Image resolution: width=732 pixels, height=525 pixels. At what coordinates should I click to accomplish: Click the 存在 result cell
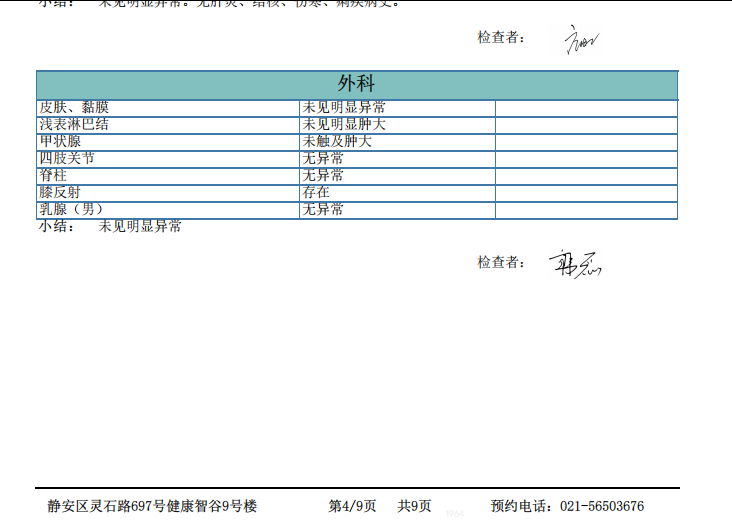pyautogui.click(x=316, y=193)
